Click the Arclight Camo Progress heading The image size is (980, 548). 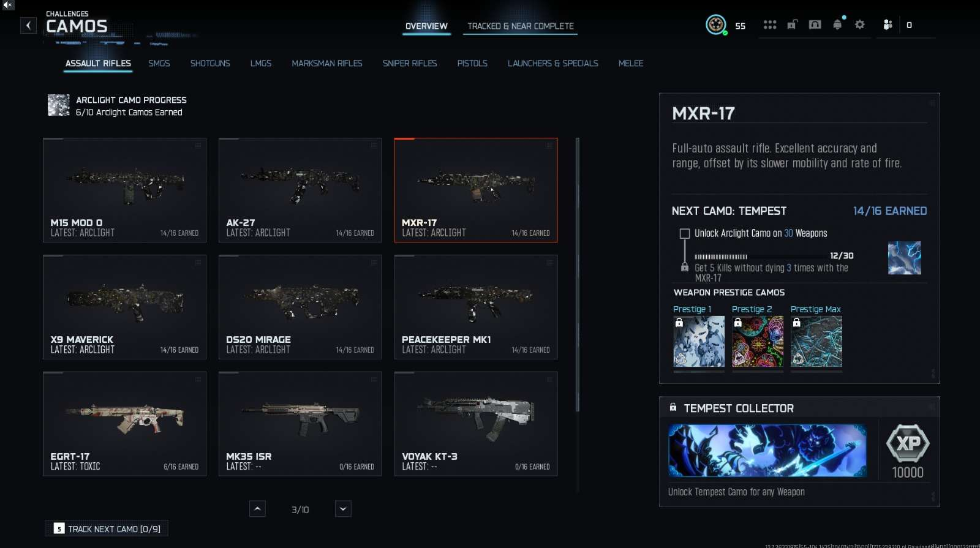point(131,100)
